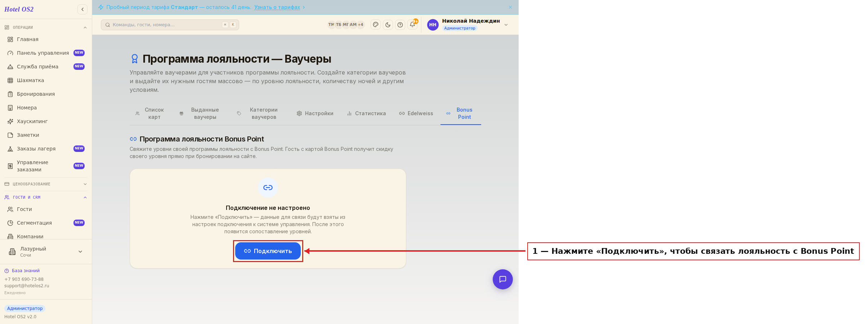Screen dimensions: 868x324
Task: Click the link icon in the connection card
Action: (268, 188)
